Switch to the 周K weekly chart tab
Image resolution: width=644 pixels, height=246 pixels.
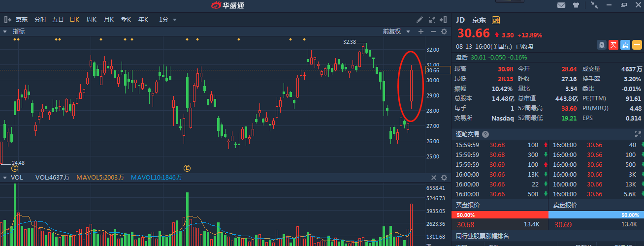[x=91, y=20]
